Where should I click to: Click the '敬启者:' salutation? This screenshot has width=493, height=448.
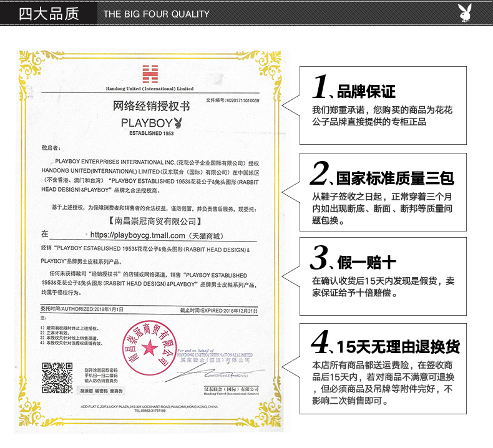click(51, 148)
